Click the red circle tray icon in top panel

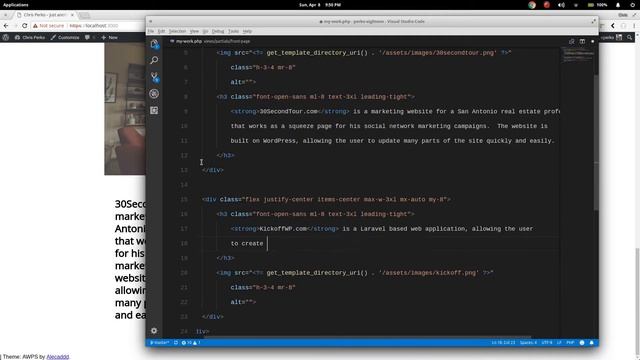[x=547, y=5]
